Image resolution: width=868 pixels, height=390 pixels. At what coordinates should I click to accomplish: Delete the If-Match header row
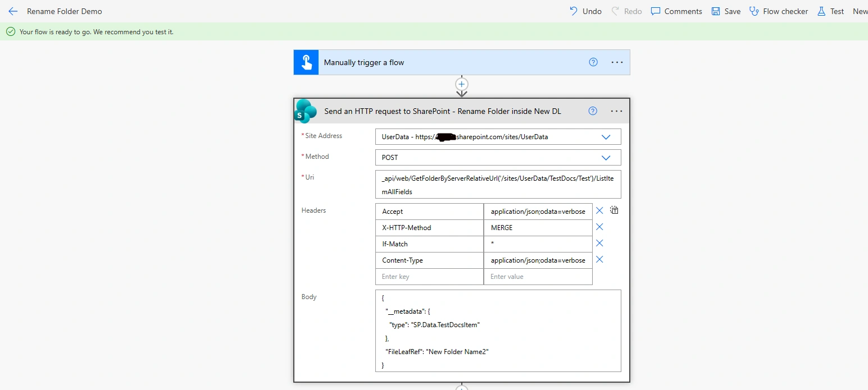point(599,243)
